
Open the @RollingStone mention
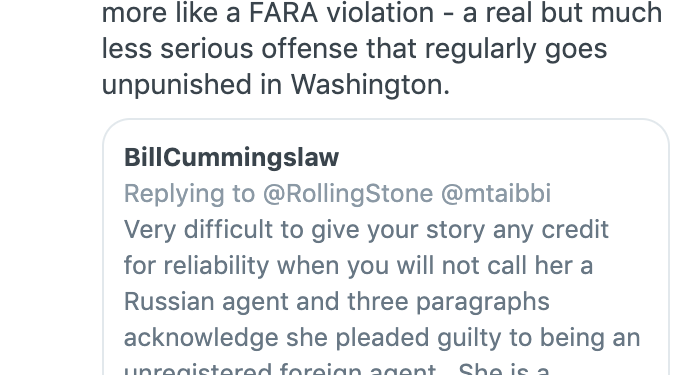pyautogui.click(x=348, y=193)
